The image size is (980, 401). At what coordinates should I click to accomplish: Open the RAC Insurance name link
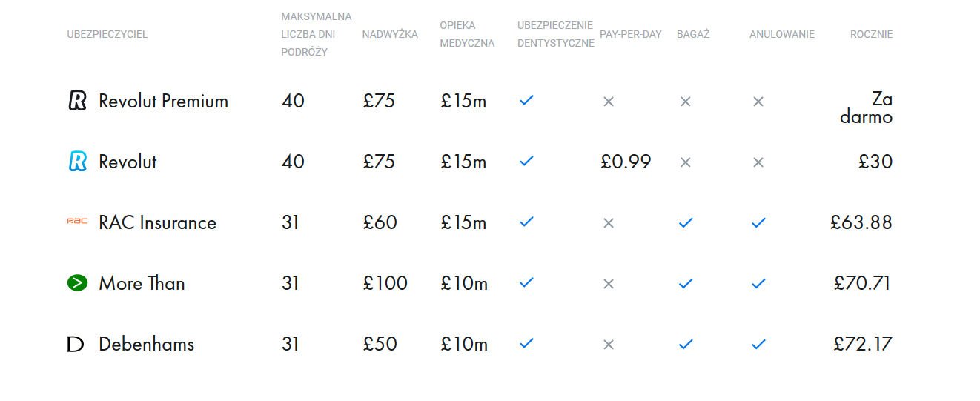click(x=157, y=222)
